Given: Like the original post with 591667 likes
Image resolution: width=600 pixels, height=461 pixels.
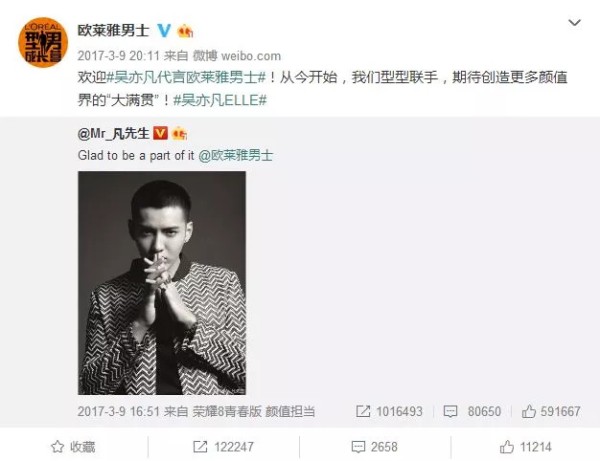Looking at the screenshot, I should 551,412.
